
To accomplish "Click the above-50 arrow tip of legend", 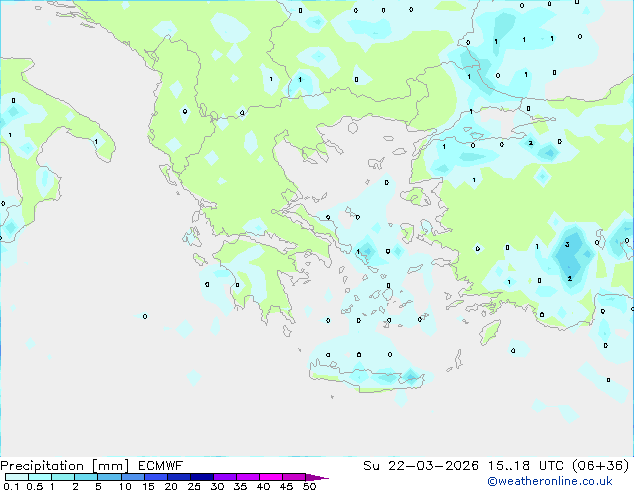I will pyautogui.click(x=317, y=477).
